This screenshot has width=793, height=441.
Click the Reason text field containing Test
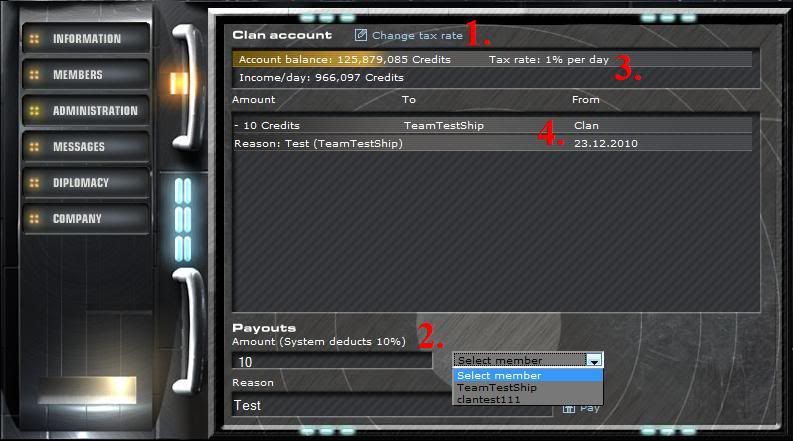point(392,406)
